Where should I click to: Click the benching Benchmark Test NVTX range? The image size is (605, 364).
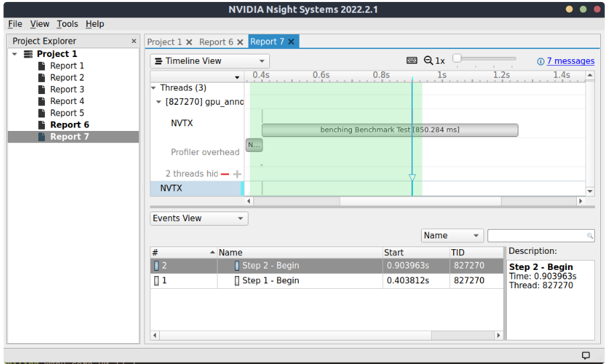click(389, 130)
